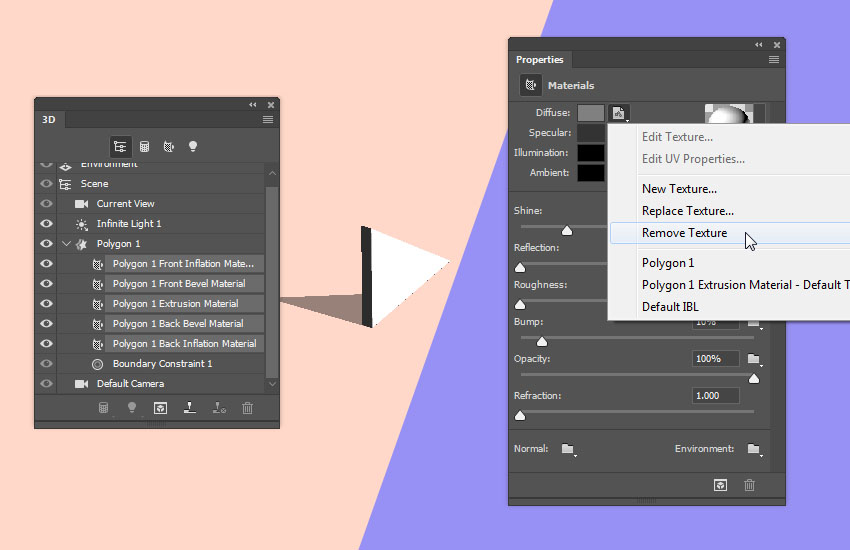The width and height of the screenshot is (850, 551).
Task: Switch to the 3D tab
Action: pos(49,119)
